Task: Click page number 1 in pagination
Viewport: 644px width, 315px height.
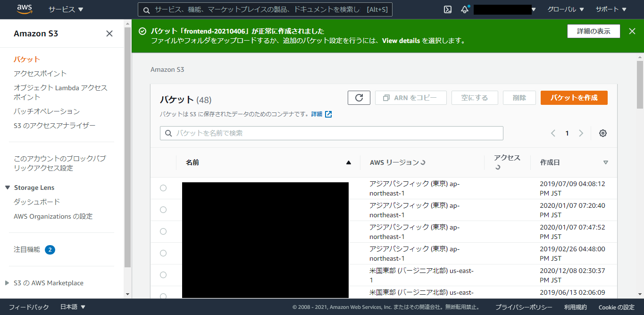Action: 567,133
